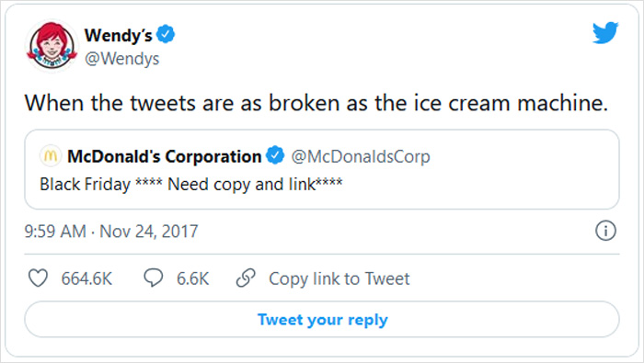Open McDonald's Corporation account name
This screenshot has height=363, width=644.
(165, 156)
